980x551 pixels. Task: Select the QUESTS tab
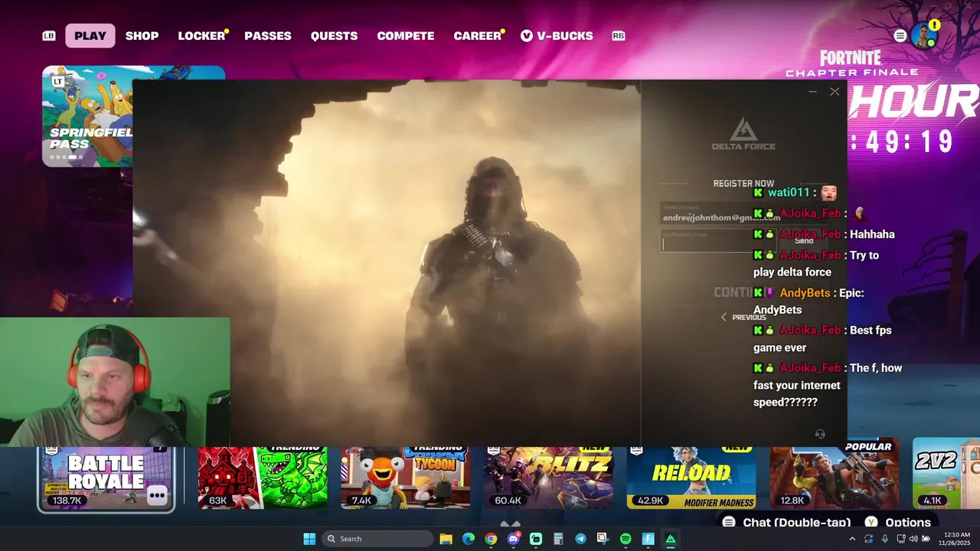tap(334, 36)
